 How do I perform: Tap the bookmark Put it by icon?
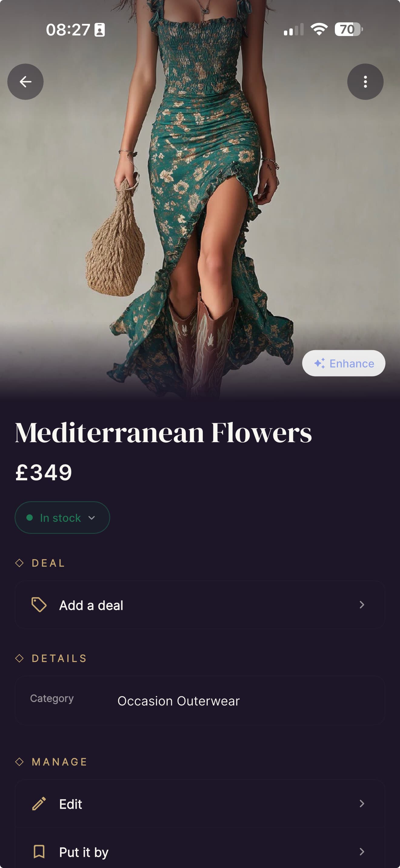39,851
